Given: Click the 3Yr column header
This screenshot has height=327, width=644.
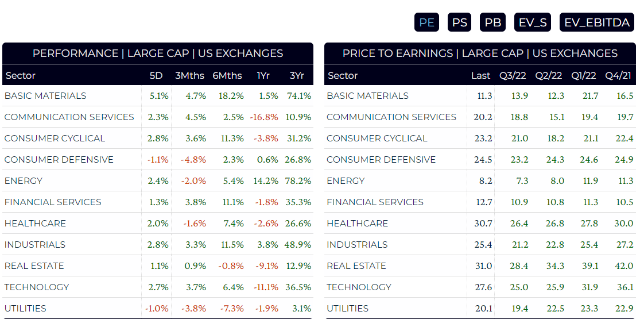Looking at the screenshot, I should coord(297,76).
